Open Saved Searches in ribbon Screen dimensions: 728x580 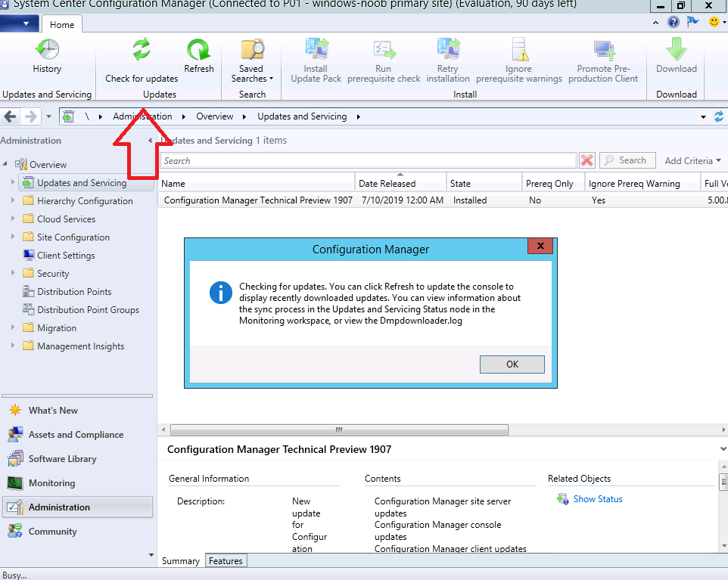(252, 60)
